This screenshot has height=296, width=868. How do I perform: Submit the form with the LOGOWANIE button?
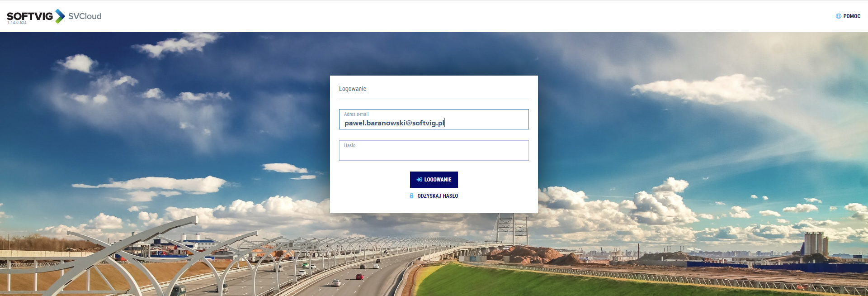[x=434, y=180]
